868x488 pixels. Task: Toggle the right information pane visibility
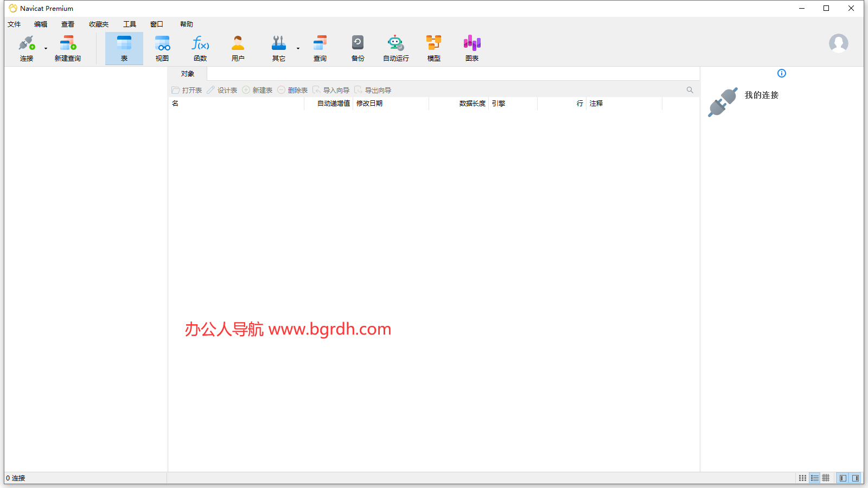coord(856,478)
